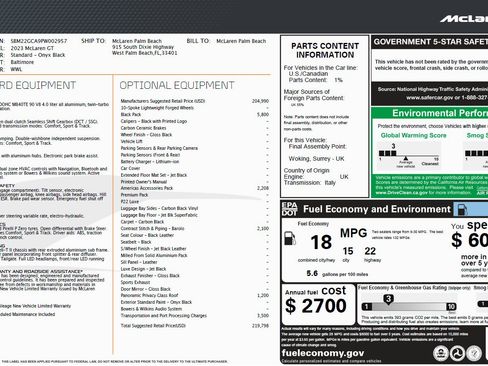Click the fuel pump icon on blue header
Viewport: 488px width, 366px height.
coord(462,210)
